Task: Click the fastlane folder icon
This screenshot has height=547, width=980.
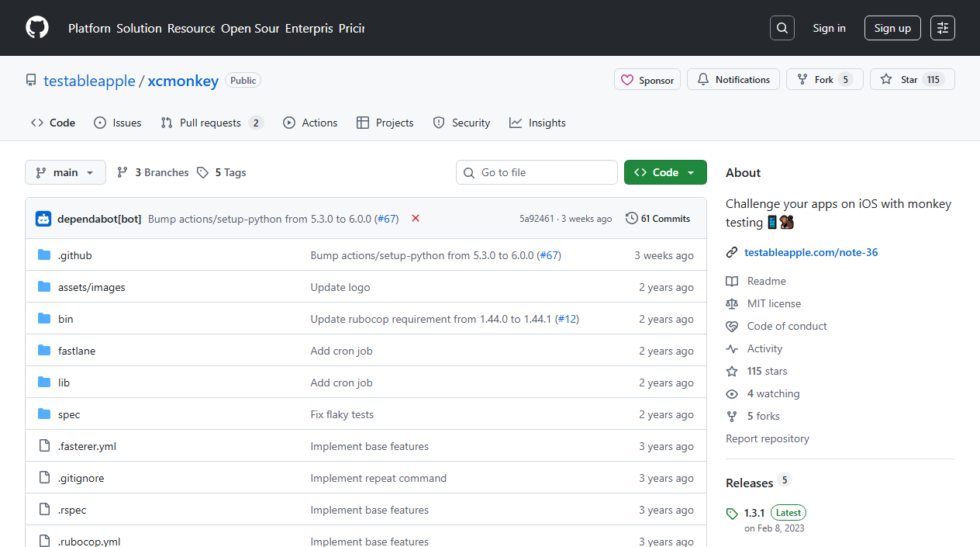Action: point(44,351)
